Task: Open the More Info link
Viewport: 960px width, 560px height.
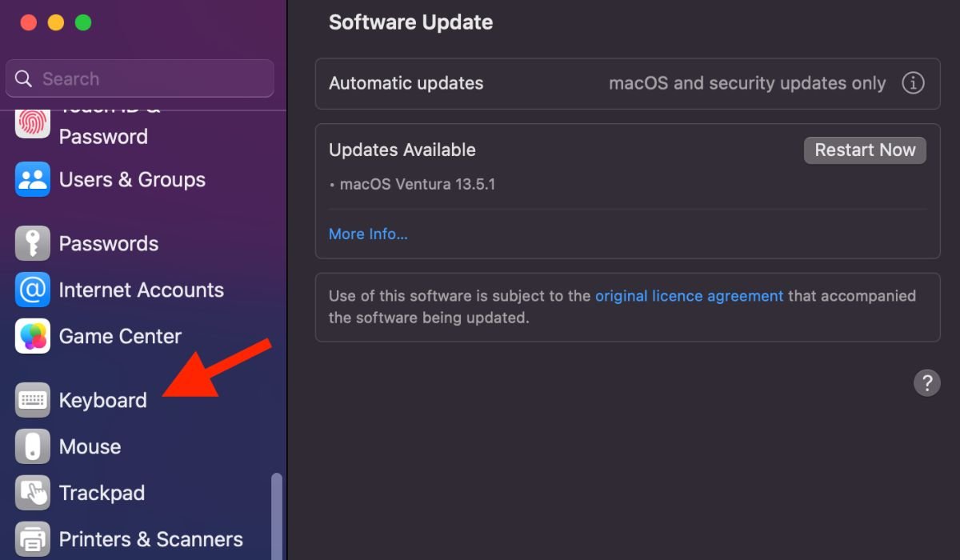Action: point(368,234)
